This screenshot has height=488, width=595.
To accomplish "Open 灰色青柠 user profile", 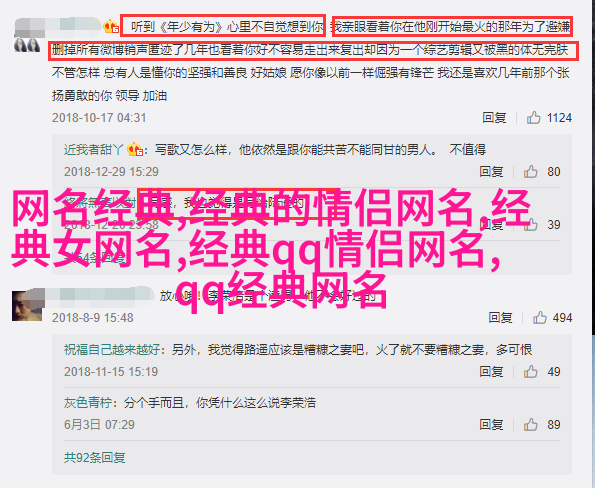I will (x=88, y=403).
